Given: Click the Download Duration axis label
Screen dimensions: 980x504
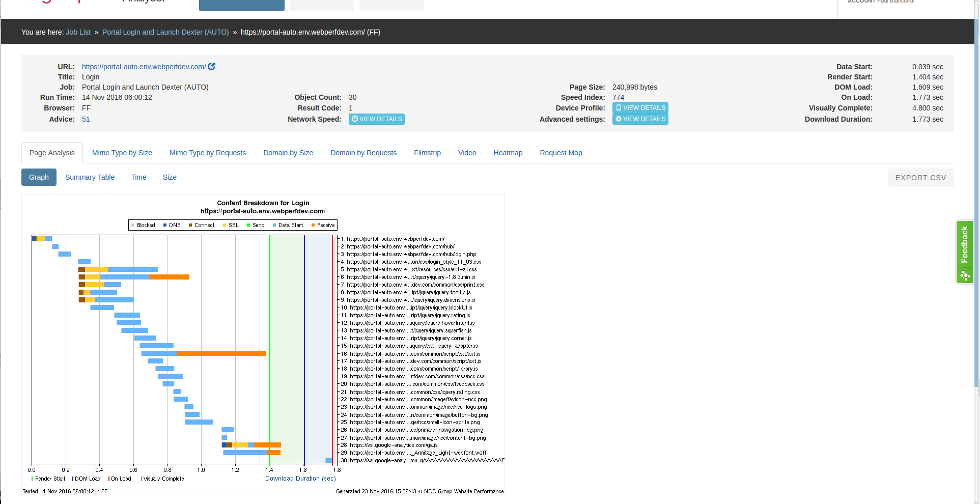Looking at the screenshot, I should (x=300, y=479).
